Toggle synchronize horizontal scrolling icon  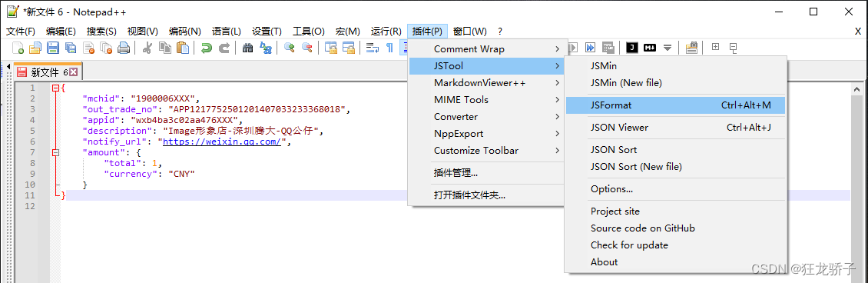point(348,48)
